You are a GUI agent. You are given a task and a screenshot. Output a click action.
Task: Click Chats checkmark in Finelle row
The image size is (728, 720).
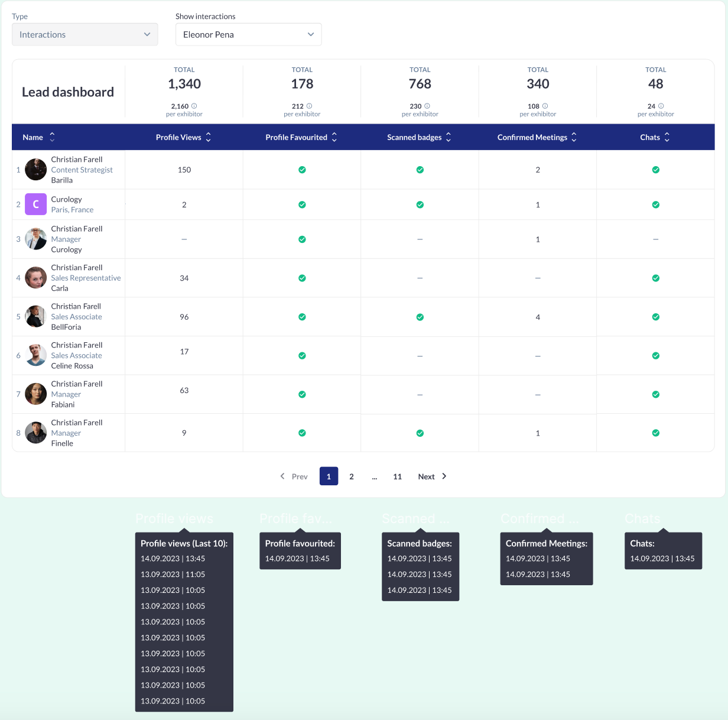656,433
